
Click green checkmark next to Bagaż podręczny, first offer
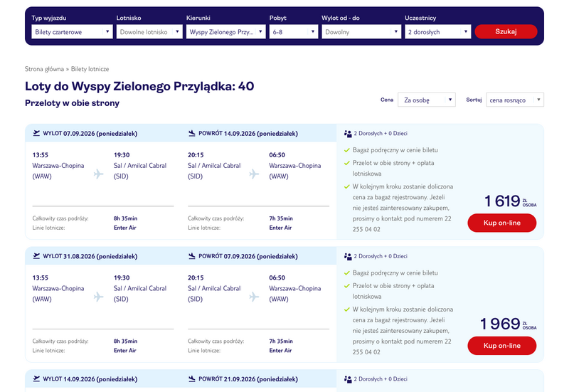[346, 150]
